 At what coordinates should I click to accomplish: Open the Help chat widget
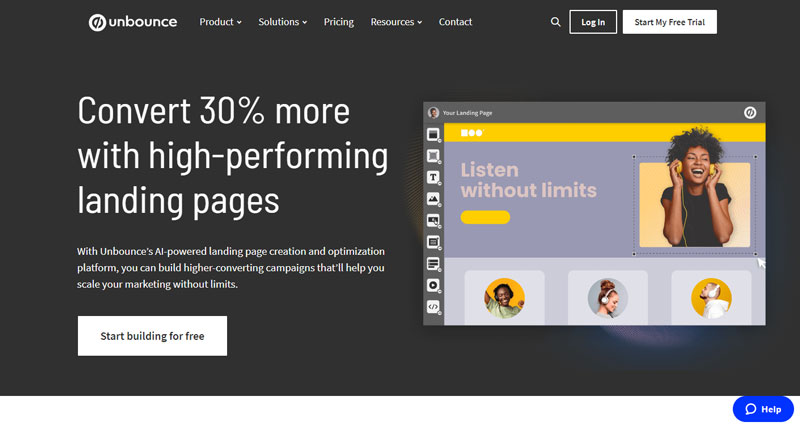click(x=763, y=409)
